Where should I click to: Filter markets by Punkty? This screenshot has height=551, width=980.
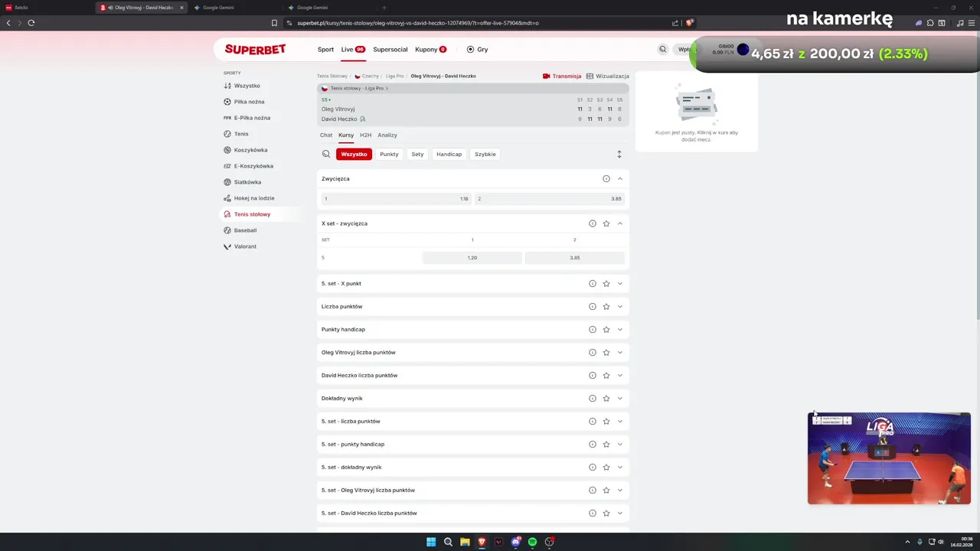pyautogui.click(x=389, y=154)
